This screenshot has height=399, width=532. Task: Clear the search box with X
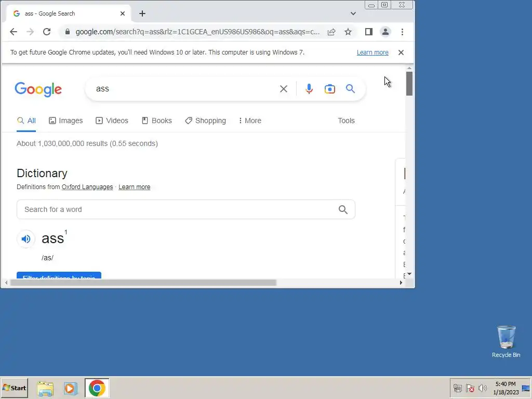point(284,89)
